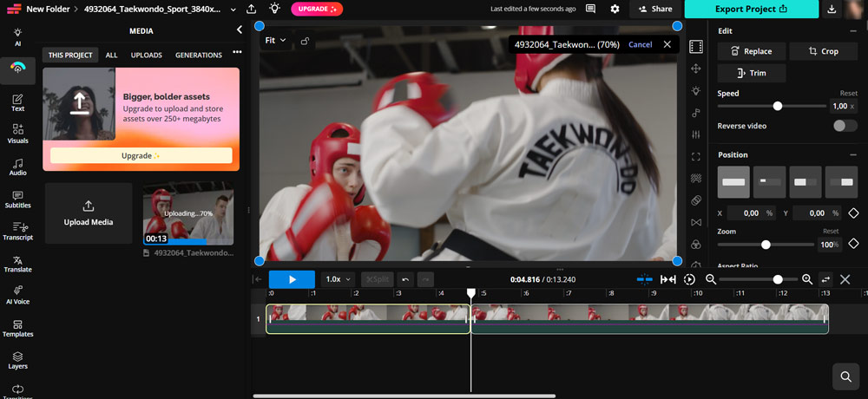Click the download icon beside Export

[832, 9]
